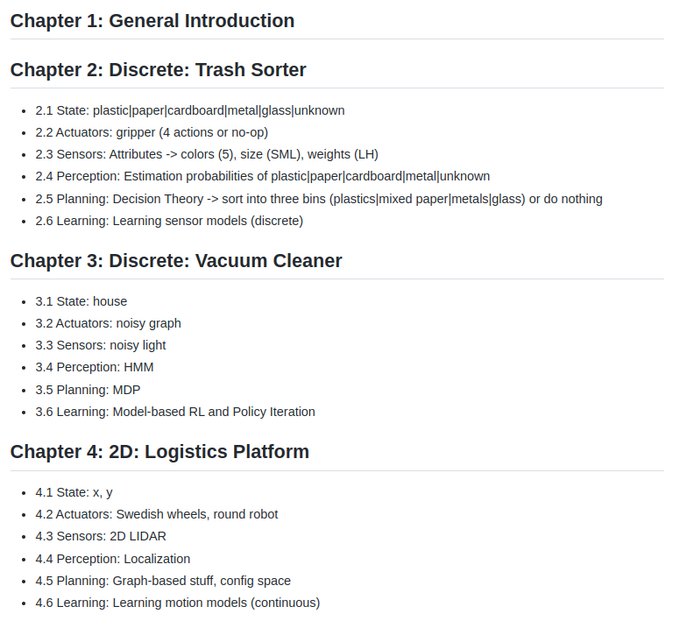Click the Chapter 2 Trash Sorter heading

point(158,70)
